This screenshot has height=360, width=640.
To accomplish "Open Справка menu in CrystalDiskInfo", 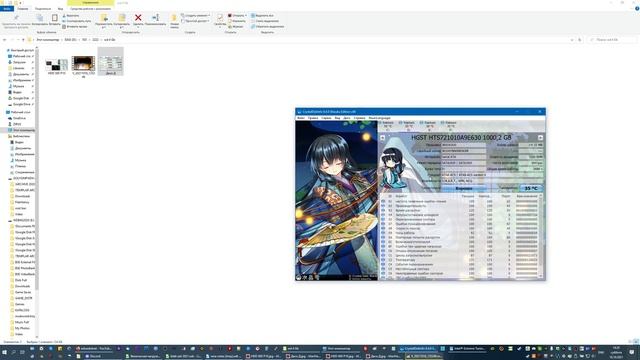I will click(359, 118).
